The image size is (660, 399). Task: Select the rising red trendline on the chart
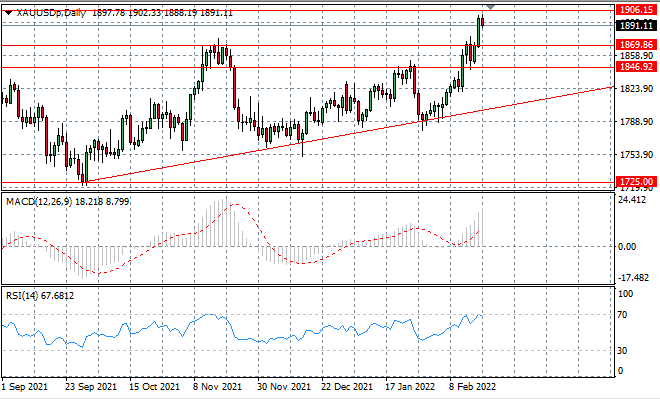pyautogui.click(x=349, y=134)
